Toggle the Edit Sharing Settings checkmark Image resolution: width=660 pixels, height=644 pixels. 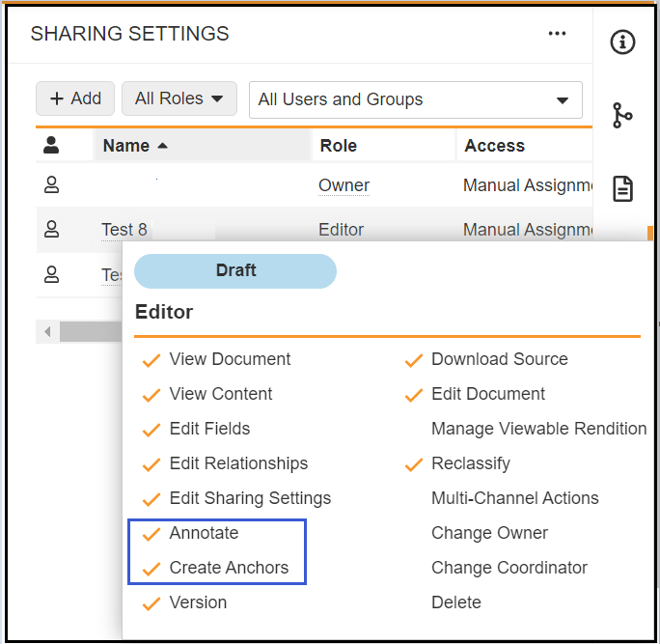[151, 498]
